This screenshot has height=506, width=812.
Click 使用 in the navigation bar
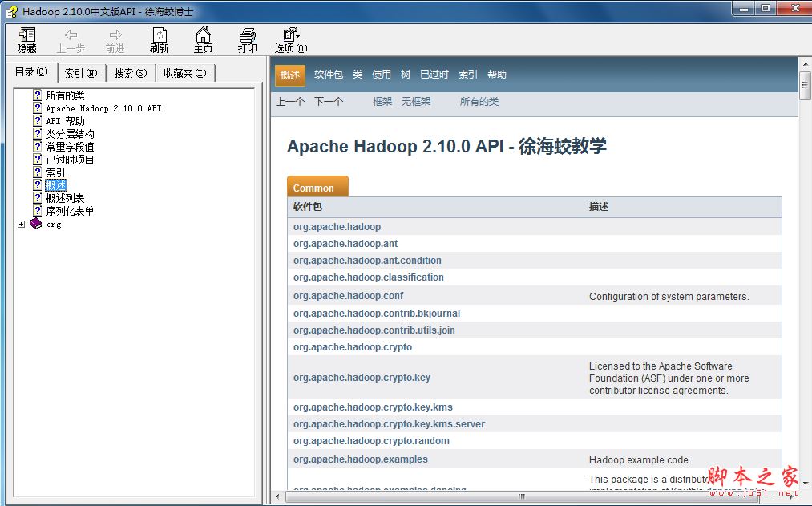pos(381,74)
